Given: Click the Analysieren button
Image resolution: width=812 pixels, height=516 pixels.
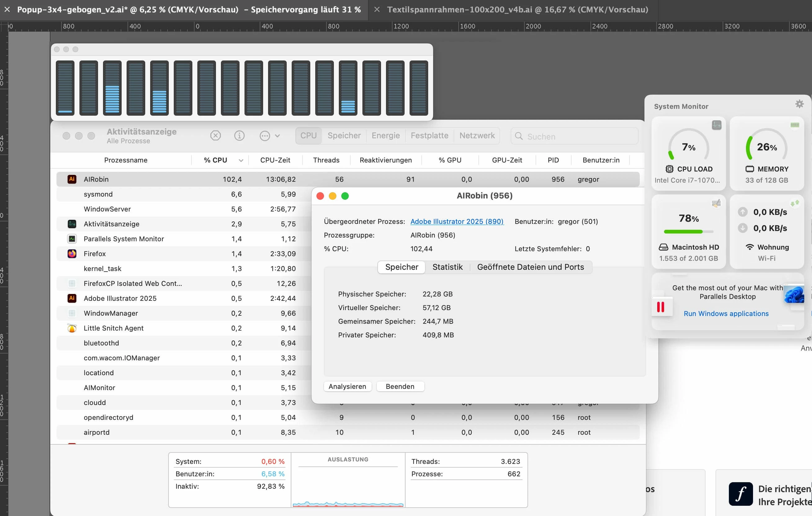Looking at the screenshot, I should (x=347, y=387).
